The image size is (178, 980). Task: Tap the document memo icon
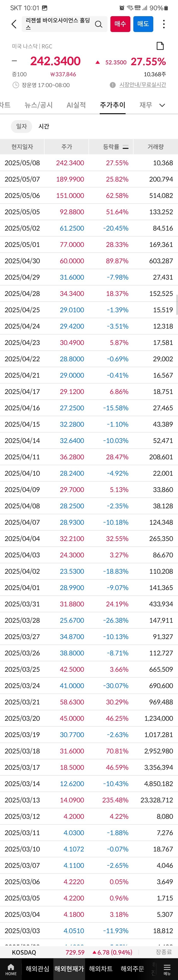pos(160,46)
